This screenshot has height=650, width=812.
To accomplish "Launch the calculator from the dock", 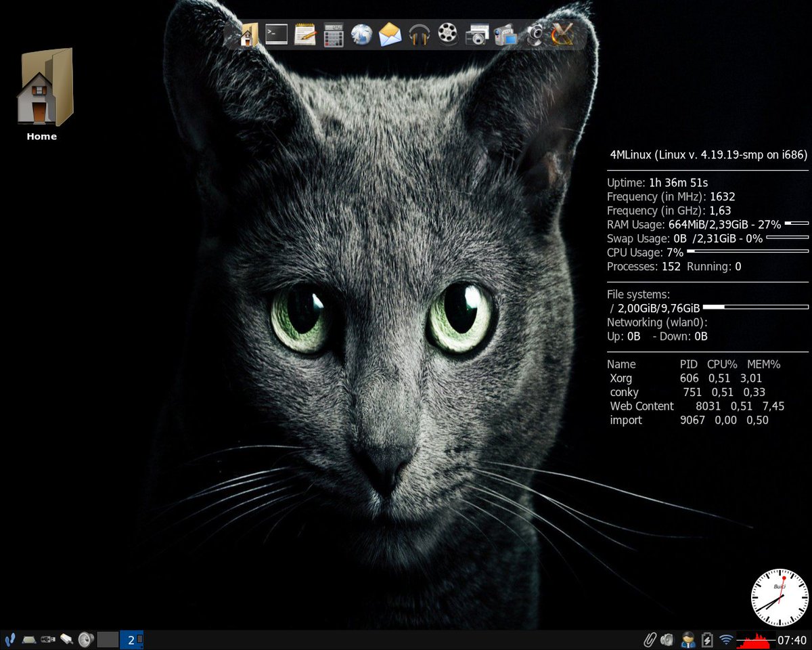I will click(334, 34).
